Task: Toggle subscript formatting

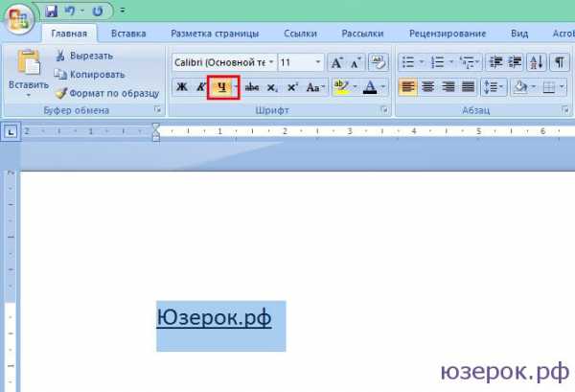Action: tap(272, 87)
